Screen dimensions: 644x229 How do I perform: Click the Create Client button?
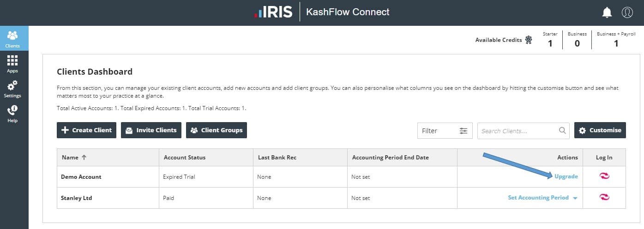click(86, 130)
